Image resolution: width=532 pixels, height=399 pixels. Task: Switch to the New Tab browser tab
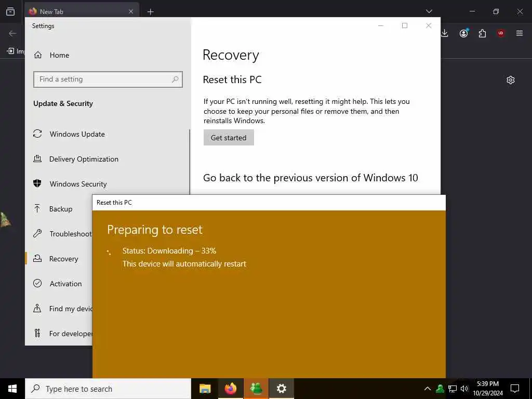[x=82, y=11]
